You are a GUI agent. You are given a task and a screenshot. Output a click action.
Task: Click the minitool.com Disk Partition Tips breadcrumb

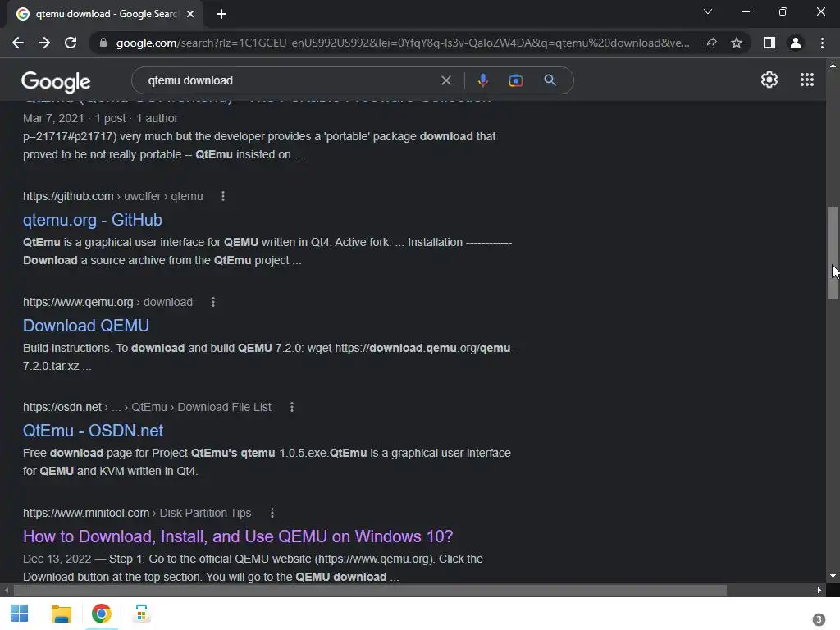[x=137, y=513]
